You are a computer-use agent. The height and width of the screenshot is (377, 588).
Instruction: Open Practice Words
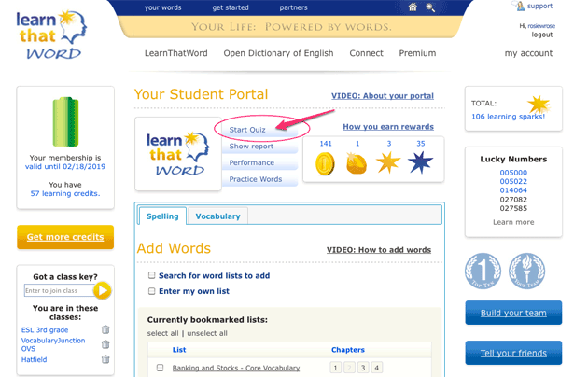click(x=256, y=179)
